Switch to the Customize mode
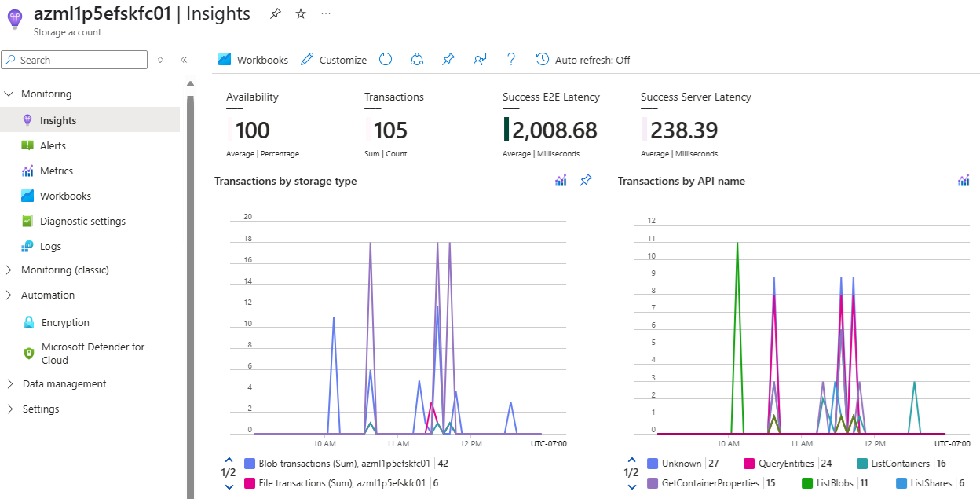 pos(342,59)
